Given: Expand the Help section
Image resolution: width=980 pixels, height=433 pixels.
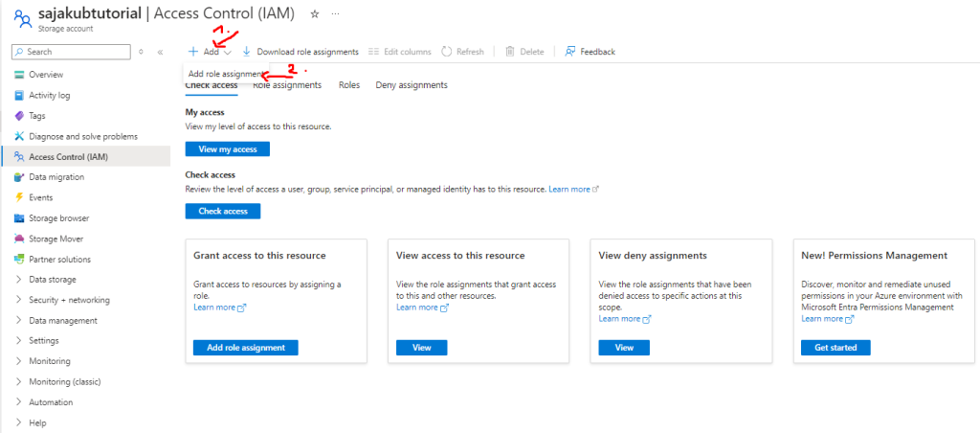Looking at the screenshot, I should click(19, 423).
